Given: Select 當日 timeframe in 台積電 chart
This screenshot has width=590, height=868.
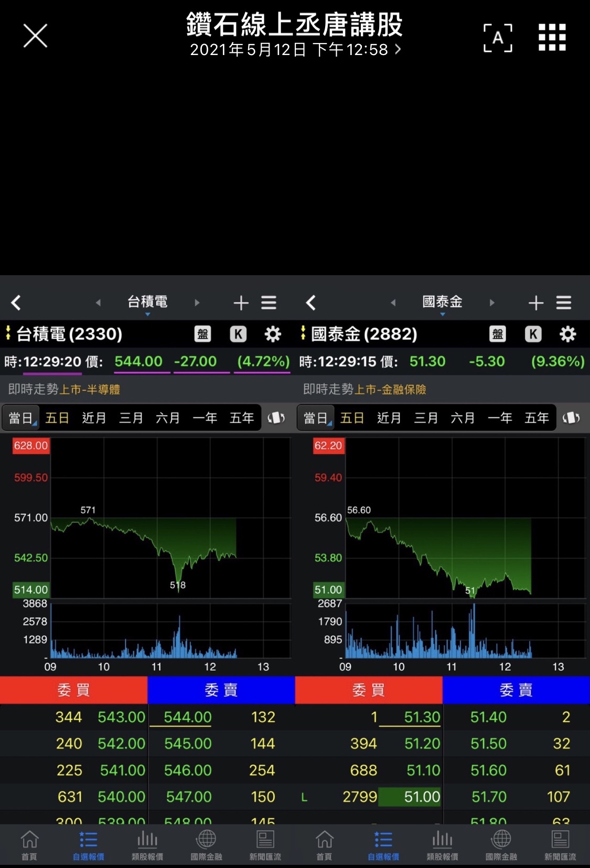Looking at the screenshot, I should (22, 418).
